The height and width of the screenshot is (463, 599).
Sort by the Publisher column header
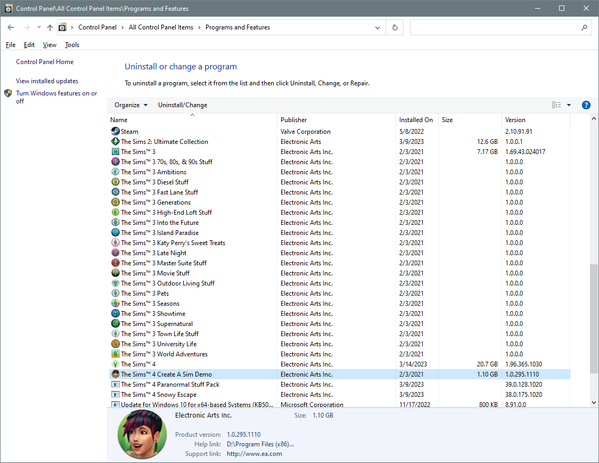pos(337,120)
